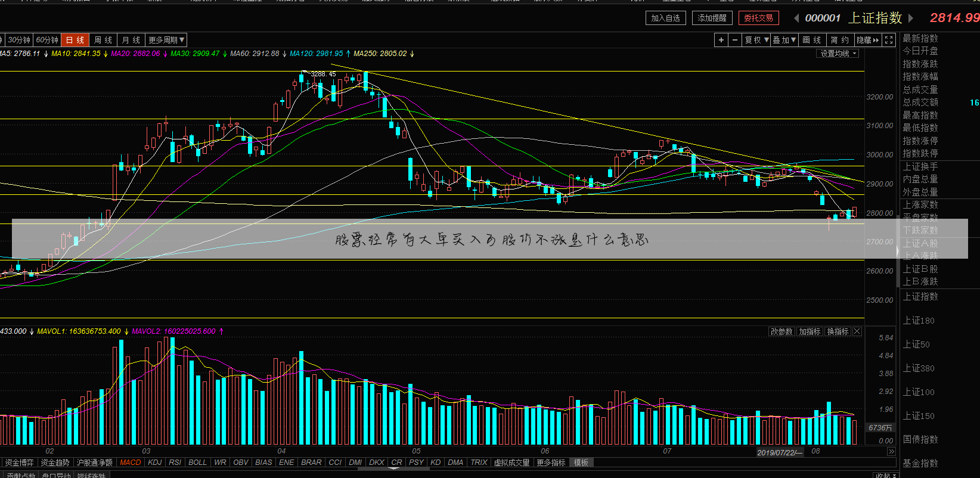
Task: Switch to the PSY indicator tab
Action: pyautogui.click(x=417, y=463)
